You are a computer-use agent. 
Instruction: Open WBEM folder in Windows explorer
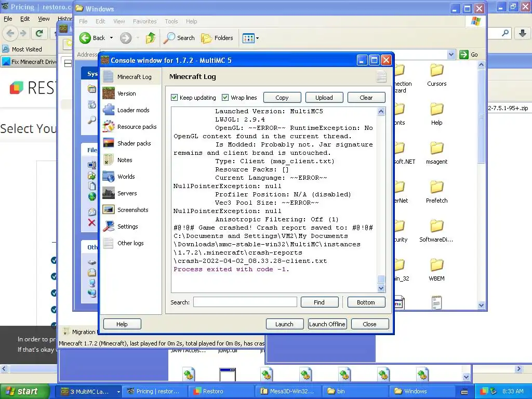(436, 270)
